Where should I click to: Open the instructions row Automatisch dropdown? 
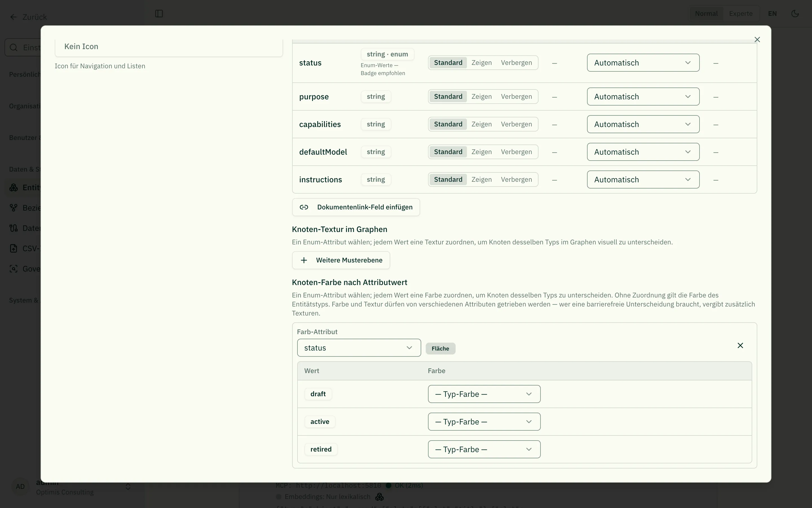pyautogui.click(x=643, y=180)
